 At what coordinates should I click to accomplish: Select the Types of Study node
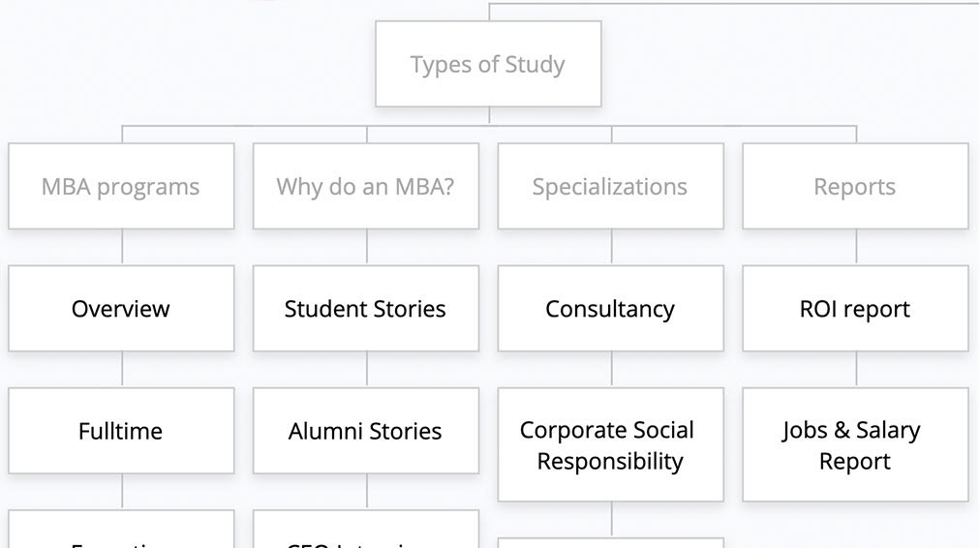coord(488,64)
